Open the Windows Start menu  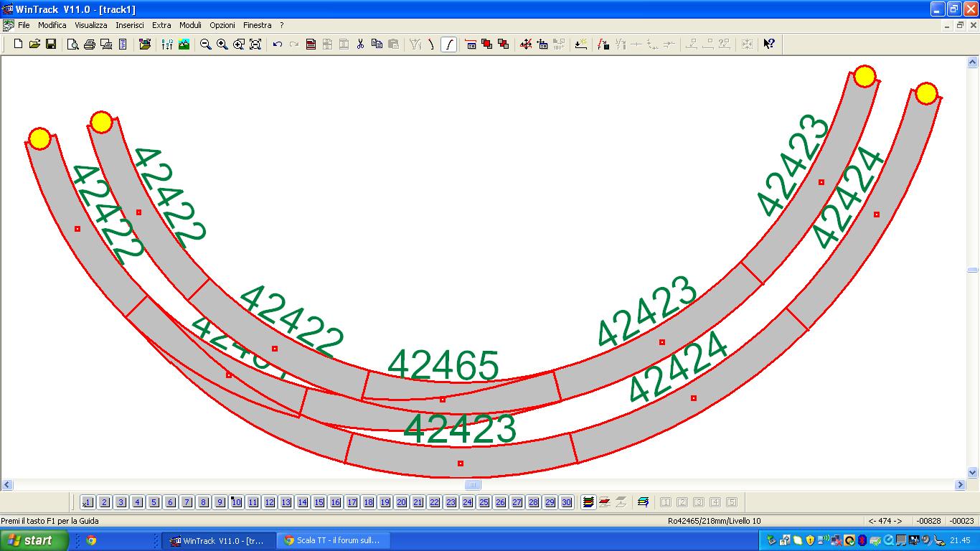pos(34,540)
